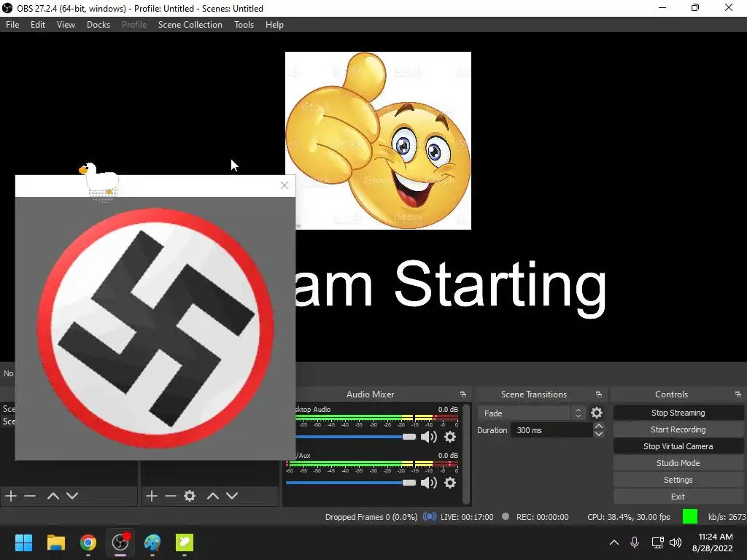Click the Audio Mixer vertical scrollbar

(x=466, y=454)
